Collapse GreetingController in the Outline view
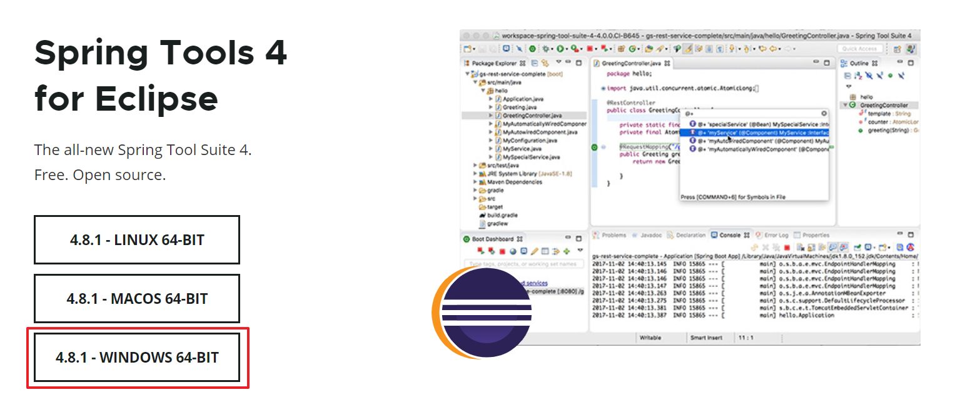Screen dimensions: 980x417 coord(845,105)
